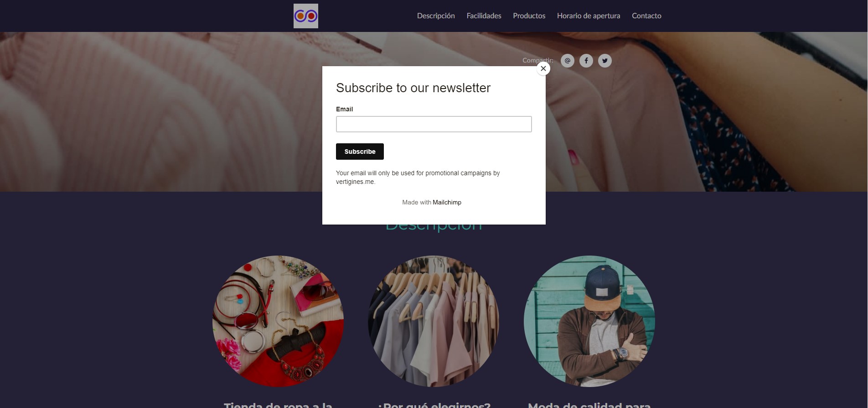Select the clothes rack circular image
The height and width of the screenshot is (408, 868).
click(x=434, y=321)
